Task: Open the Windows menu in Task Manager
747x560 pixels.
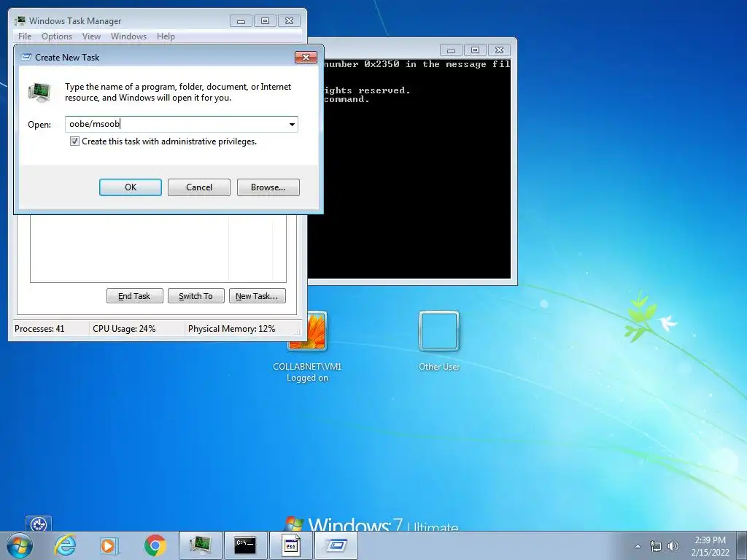Action: click(x=128, y=36)
